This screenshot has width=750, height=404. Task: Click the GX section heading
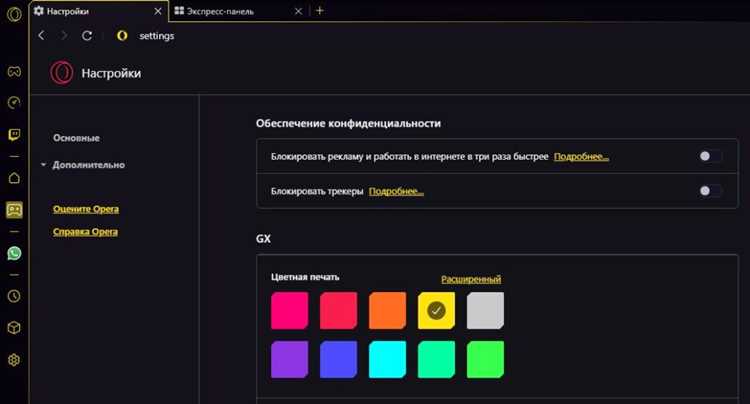point(263,239)
